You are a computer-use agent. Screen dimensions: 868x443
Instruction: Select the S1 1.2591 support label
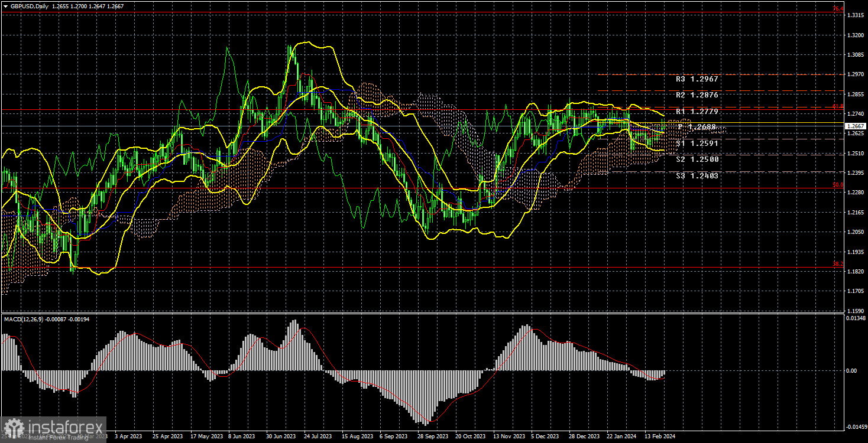696,143
